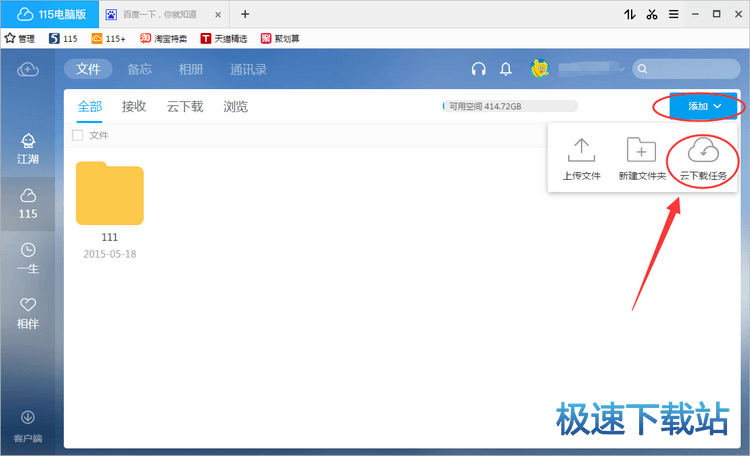
Task: Minimize the 115 window
Action: [695, 14]
